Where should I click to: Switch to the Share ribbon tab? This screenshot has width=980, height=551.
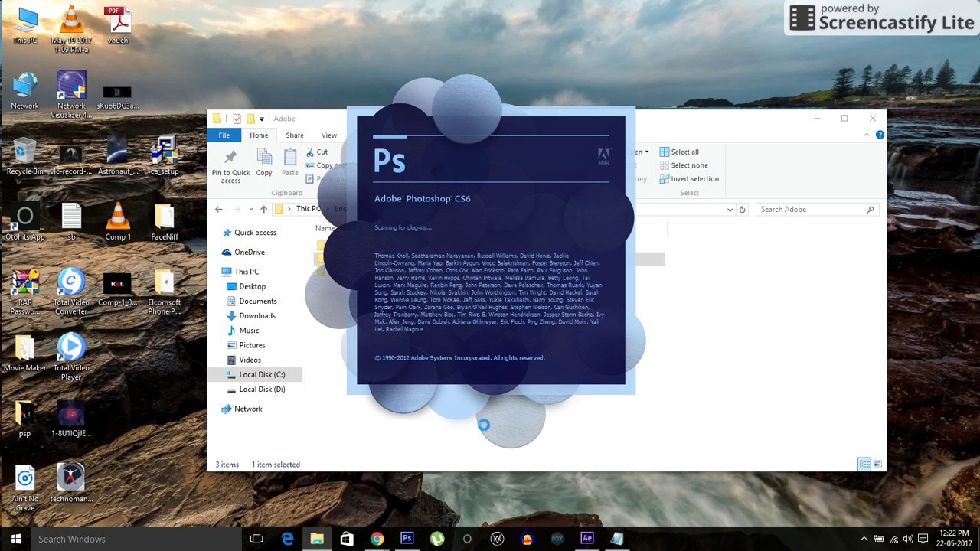(x=295, y=135)
